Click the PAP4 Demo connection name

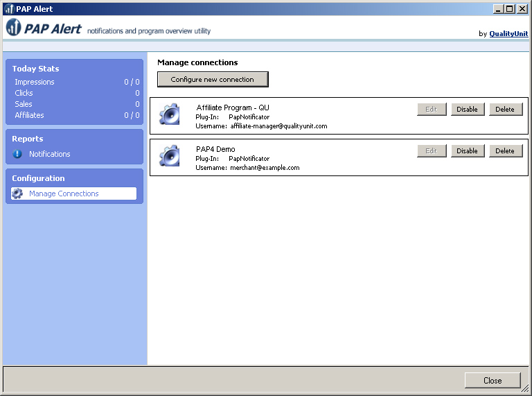click(215, 149)
